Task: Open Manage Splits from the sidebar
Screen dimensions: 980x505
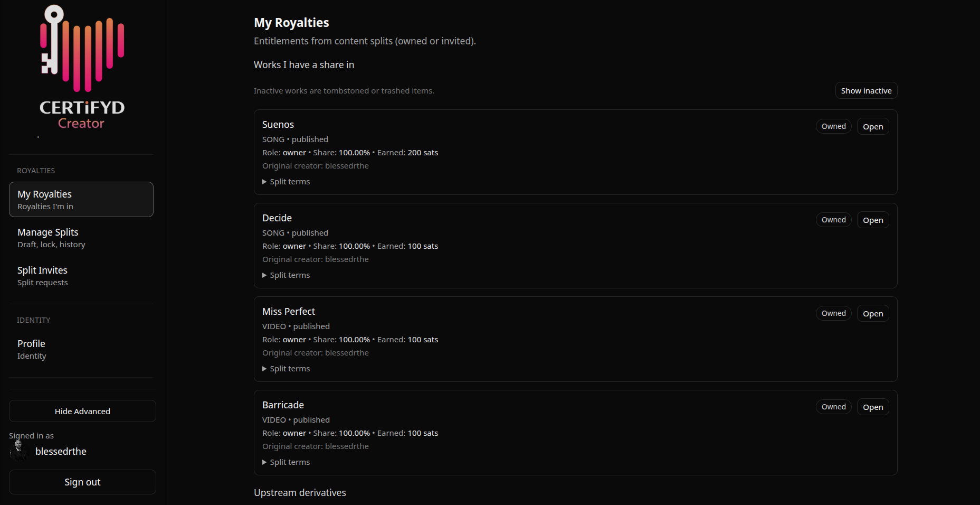Action: (81, 237)
